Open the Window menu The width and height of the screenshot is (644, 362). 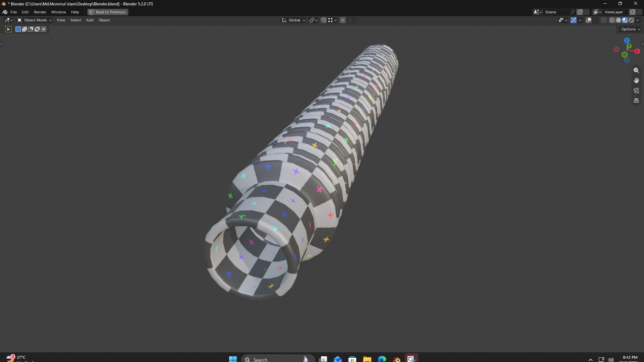[58, 12]
